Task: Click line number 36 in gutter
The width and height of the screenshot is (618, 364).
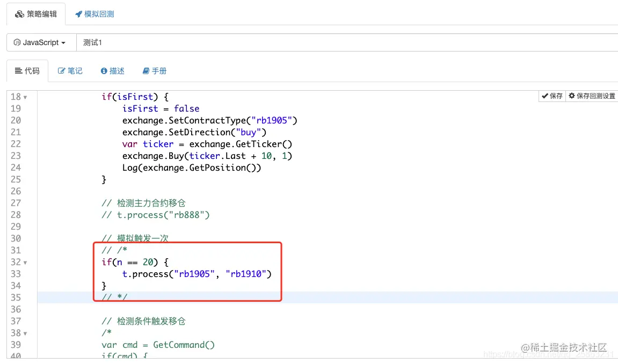Action: (16, 310)
